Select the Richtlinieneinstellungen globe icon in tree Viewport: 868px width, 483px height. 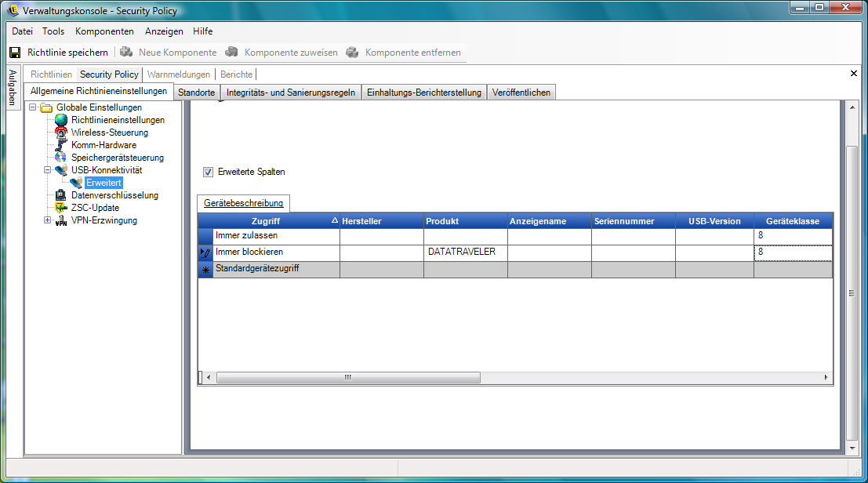coord(61,120)
